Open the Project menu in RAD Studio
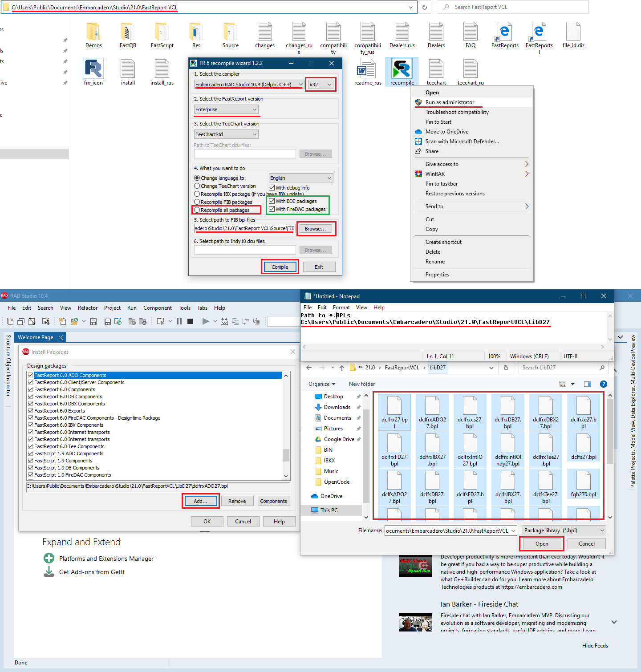This screenshot has width=641, height=672. pyautogui.click(x=112, y=308)
